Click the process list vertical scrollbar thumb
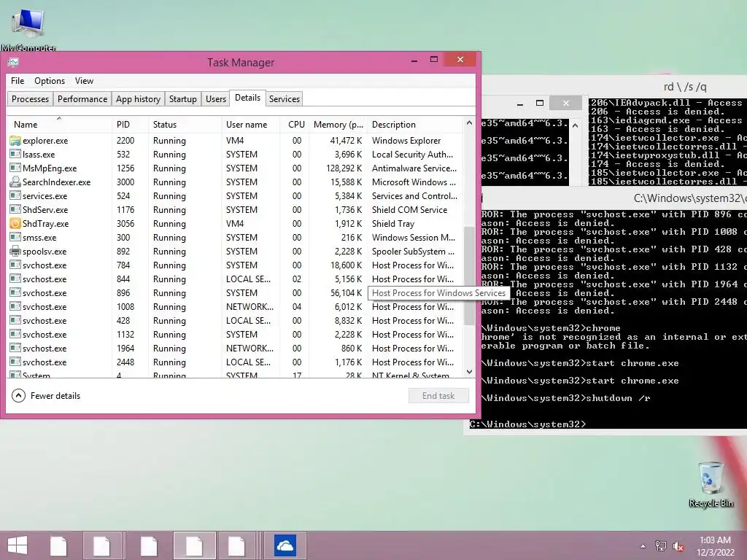Viewport: 747px width, 560px height. click(469, 275)
